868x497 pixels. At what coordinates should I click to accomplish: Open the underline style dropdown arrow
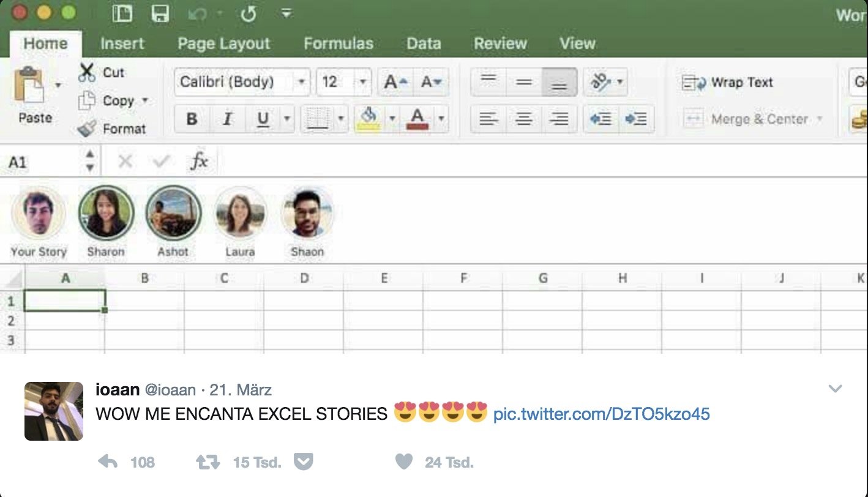286,119
